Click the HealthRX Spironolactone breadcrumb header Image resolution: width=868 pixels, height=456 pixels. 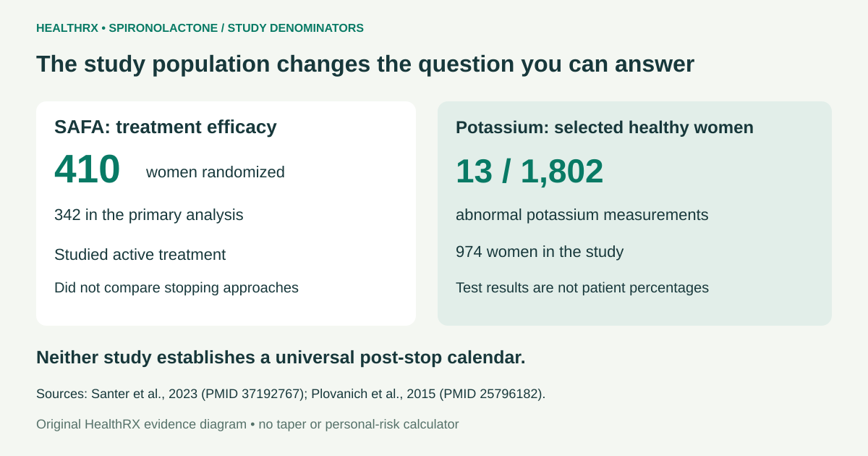click(200, 28)
